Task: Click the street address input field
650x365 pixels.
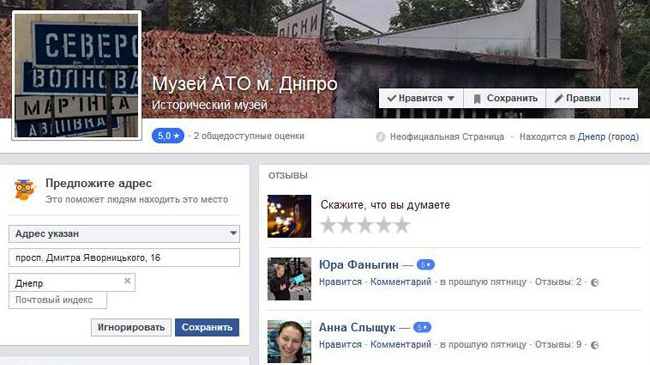Action: tap(124, 258)
